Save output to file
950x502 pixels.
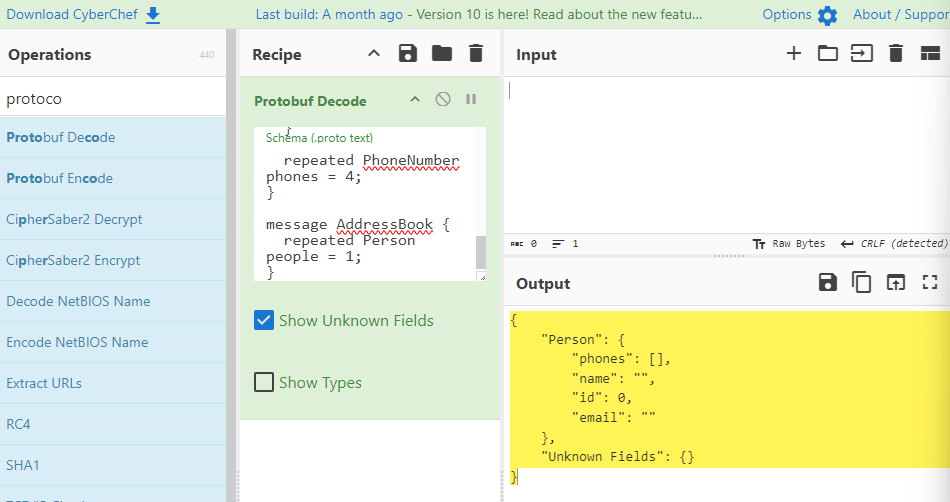click(x=827, y=283)
